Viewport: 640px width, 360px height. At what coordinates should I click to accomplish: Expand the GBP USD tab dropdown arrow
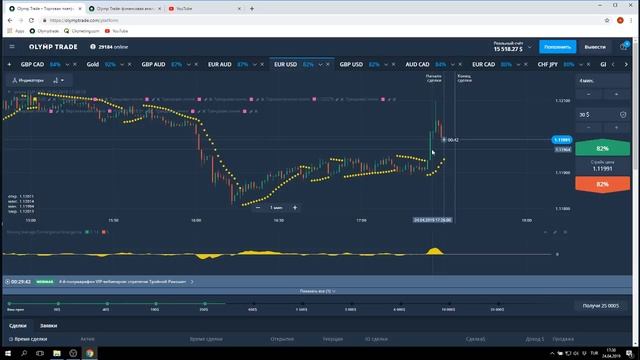pyautogui.click(x=386, y=64)
